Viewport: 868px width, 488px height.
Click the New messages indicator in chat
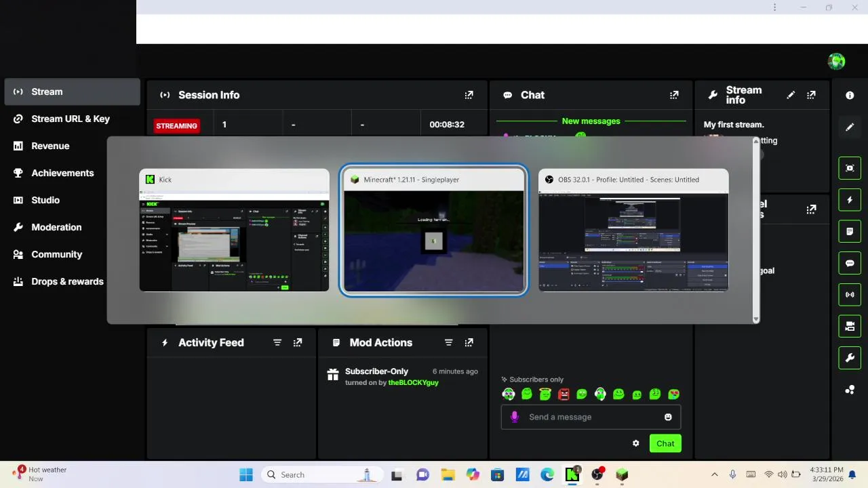tap(591, 121)
